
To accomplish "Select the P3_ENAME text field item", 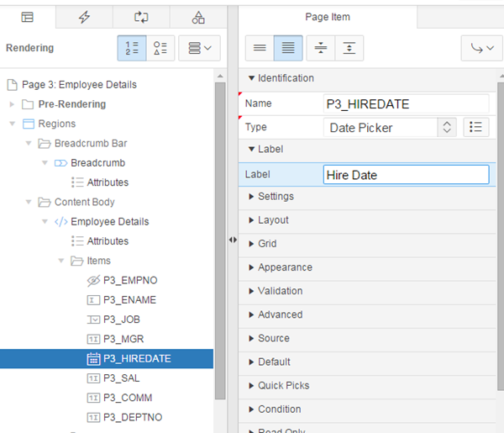I will 129,300.
